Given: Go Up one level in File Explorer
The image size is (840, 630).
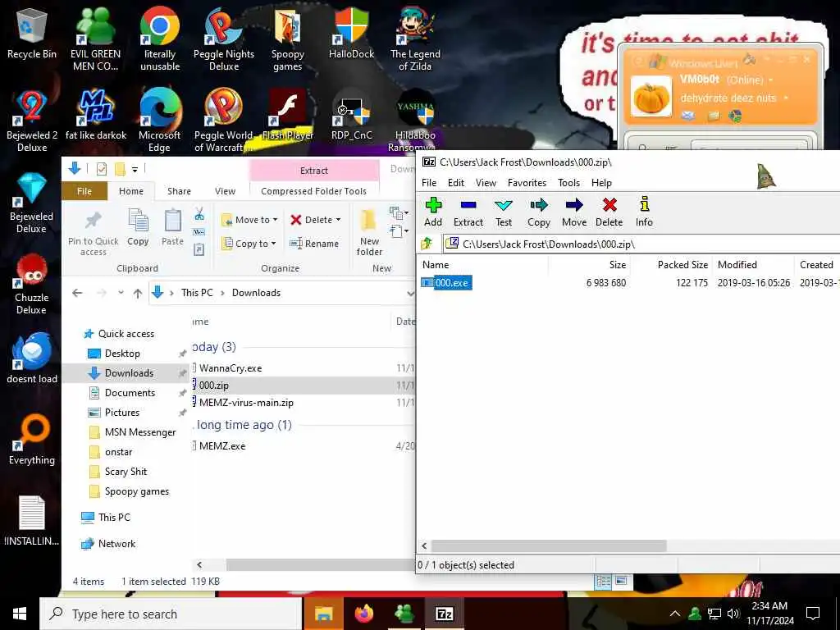Looking at the screenshot, I should [x=138, y=293].
